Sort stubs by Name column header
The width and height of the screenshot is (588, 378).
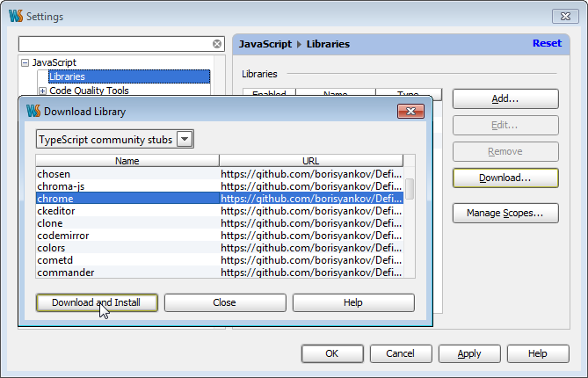pyautogui.click(x=127, y=161)
